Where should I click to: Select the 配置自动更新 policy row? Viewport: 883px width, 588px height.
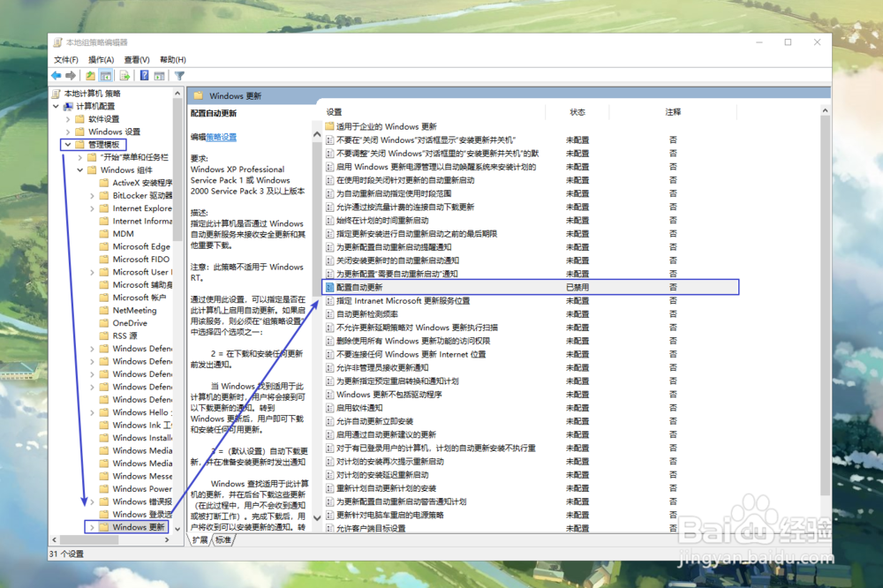pyautogui.click(x=530, y=287)
